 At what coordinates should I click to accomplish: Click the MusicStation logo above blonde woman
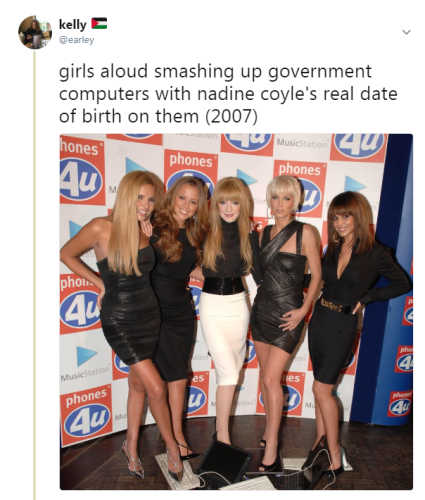point(302,143)
